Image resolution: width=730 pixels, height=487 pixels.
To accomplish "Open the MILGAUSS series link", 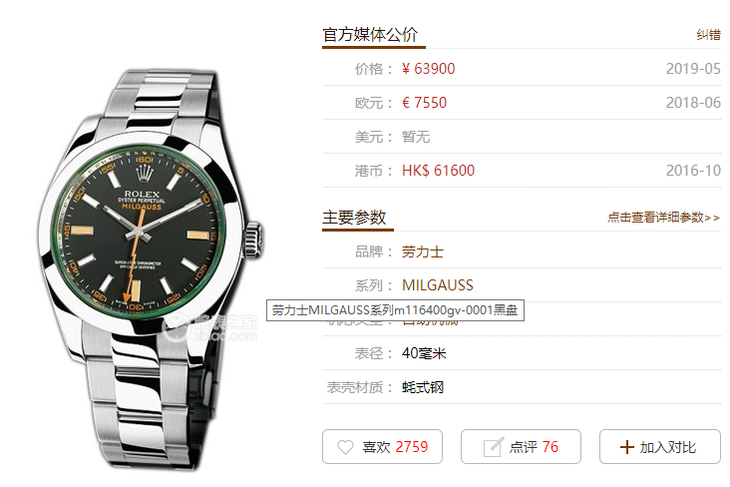I will click(437, 285).
